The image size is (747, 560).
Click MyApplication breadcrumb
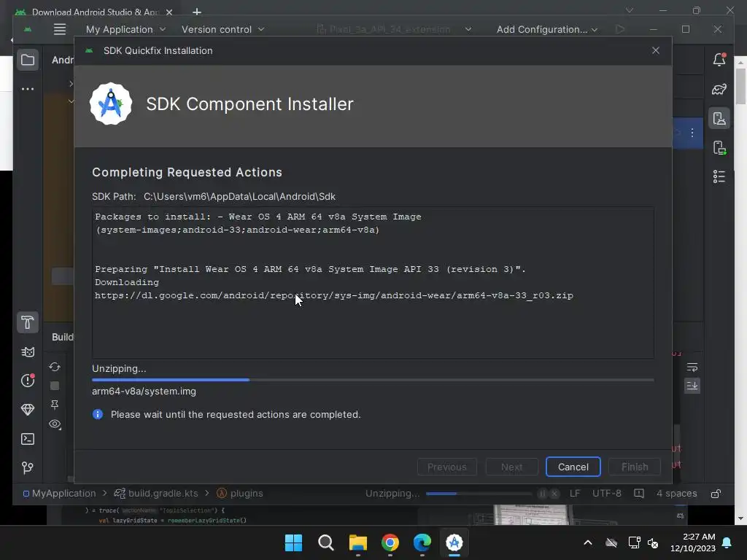59,494
